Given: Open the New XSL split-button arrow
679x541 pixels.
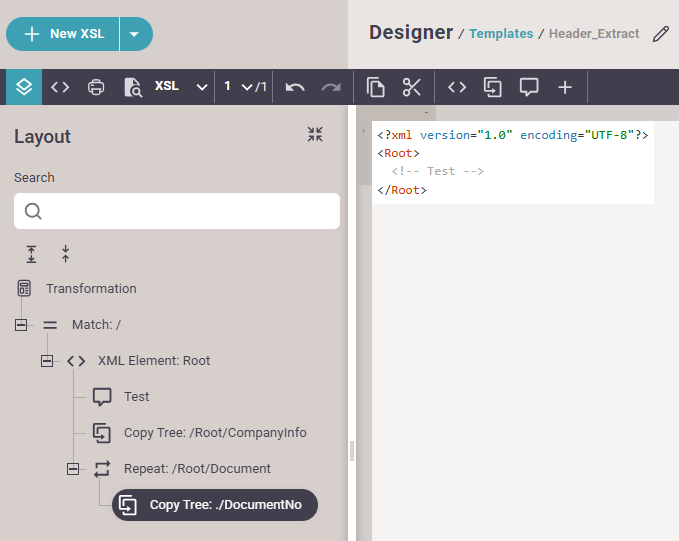Looking at the screenshot, I should coord(136,34).
